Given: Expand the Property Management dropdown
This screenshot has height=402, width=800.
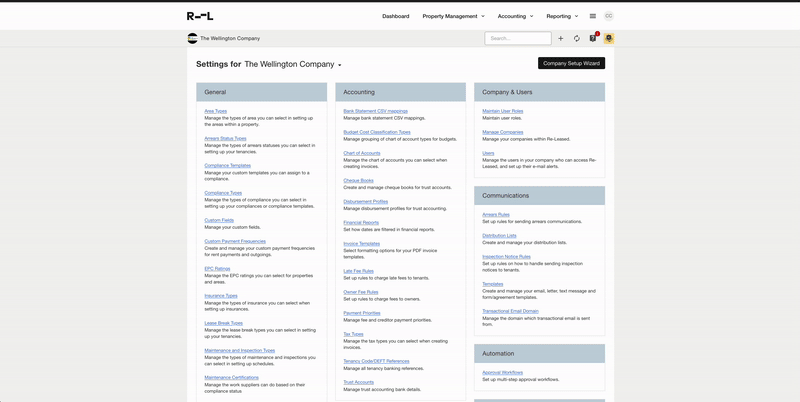Looking at the screenshot, I should click(x=453, y=16).
